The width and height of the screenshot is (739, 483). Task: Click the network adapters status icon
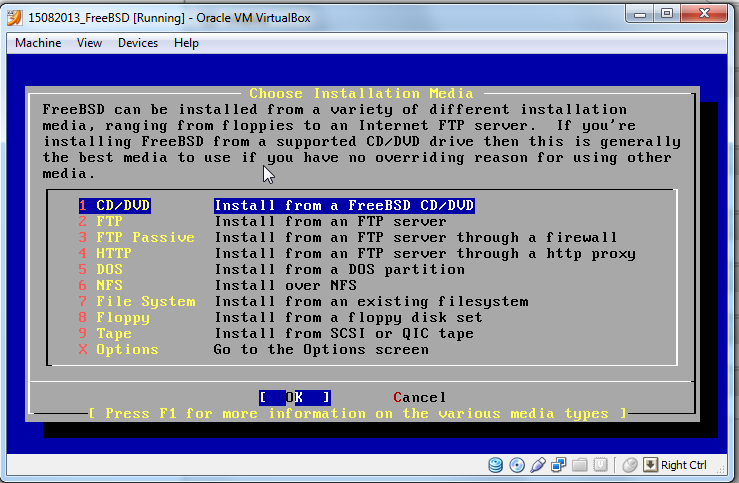558,465
